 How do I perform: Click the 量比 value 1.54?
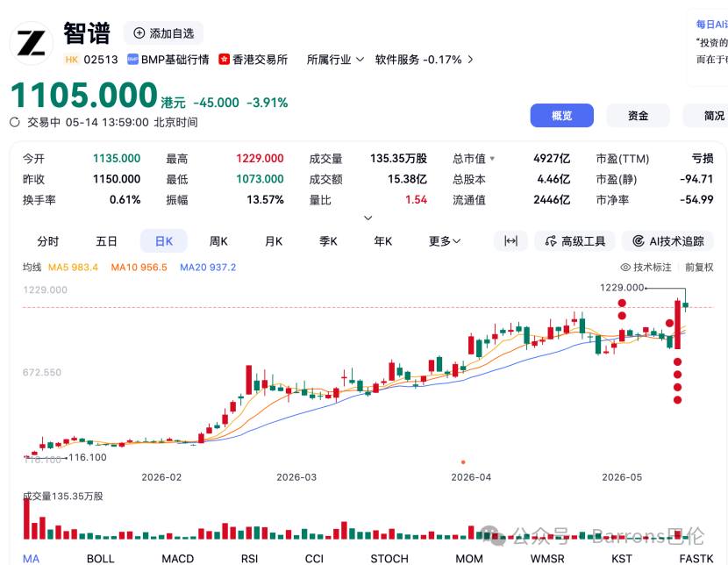(416, 200)
